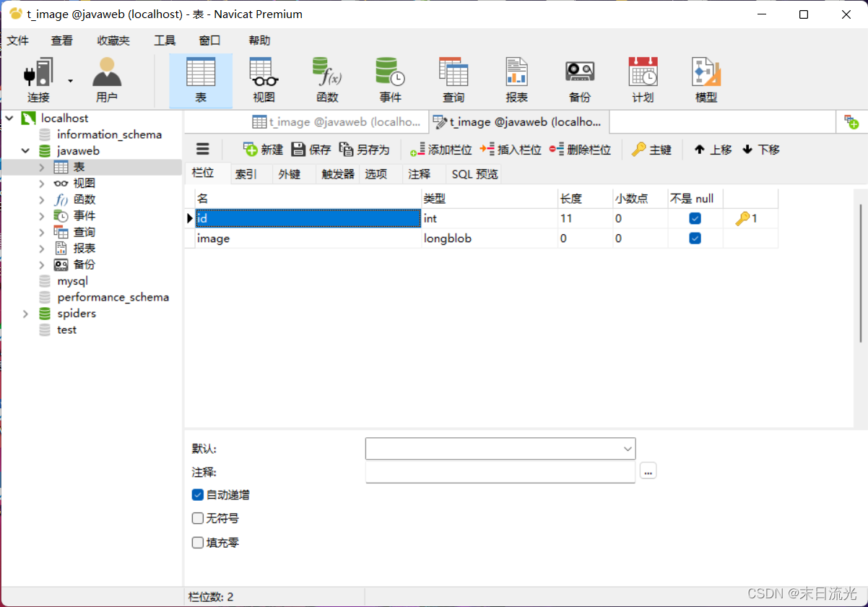The width and height of the screenshot is (868, 607).
Task: Click the 另存为 (Save As) button
Action: (x=364, y=150)
